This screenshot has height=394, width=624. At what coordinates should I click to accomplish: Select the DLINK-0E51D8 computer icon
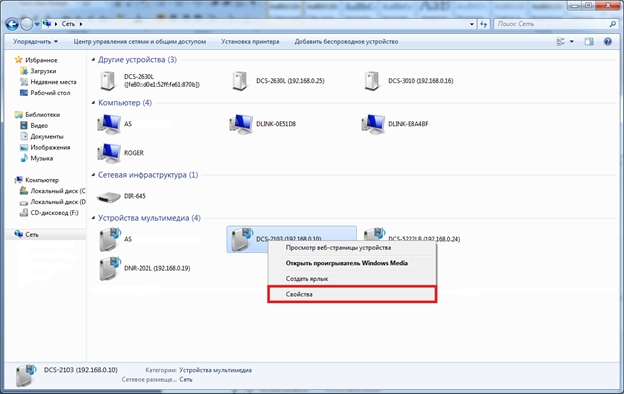pos(241,124)
